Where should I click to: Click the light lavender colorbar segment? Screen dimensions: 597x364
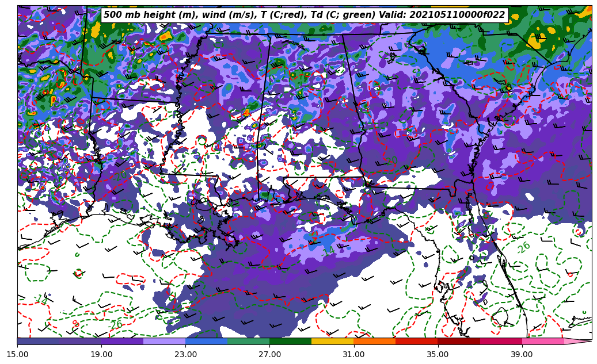click(164, 341)
